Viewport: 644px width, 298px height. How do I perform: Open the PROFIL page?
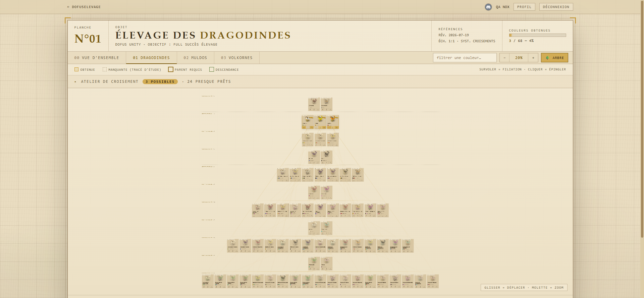pos(524,7)
